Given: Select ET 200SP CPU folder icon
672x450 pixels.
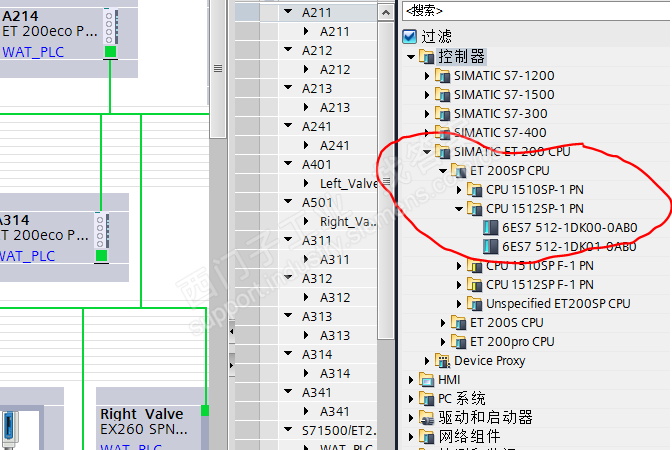Looking at the screenshot, I should point(458,171).
